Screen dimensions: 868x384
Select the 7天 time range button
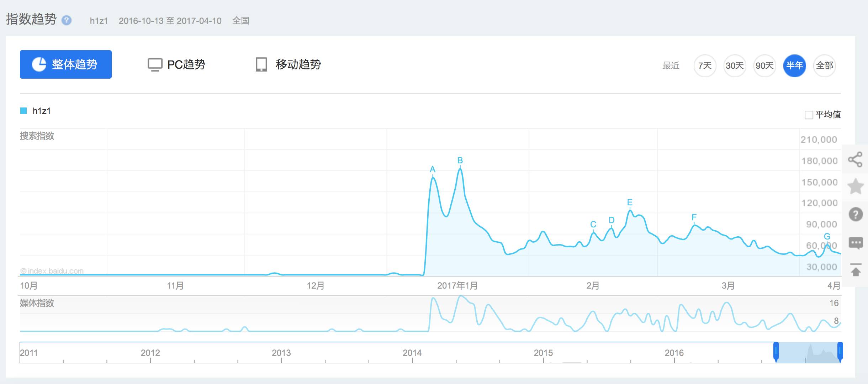[x=705, y=66]
